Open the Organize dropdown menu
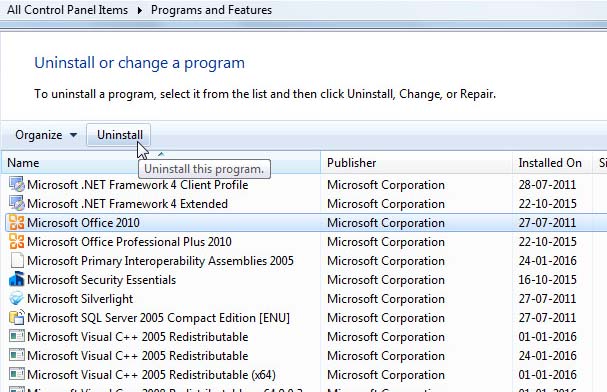607x392 pixels. (x=46, y=135)
